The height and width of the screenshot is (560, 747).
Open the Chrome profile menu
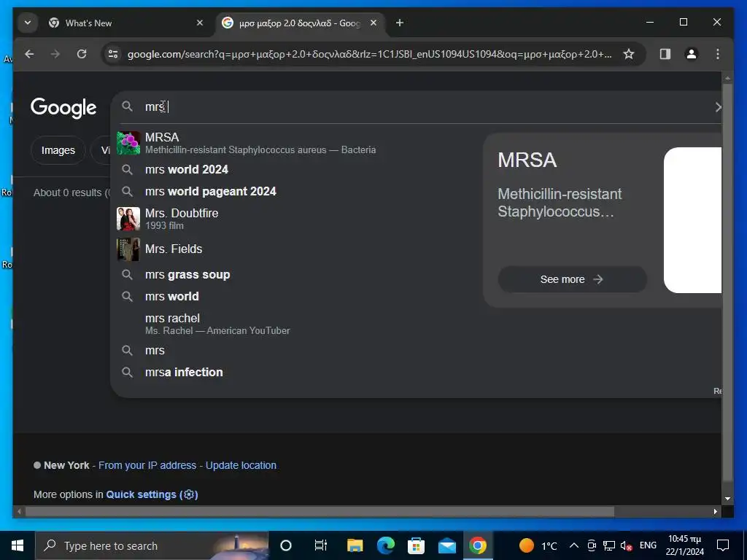coord(692,54)
